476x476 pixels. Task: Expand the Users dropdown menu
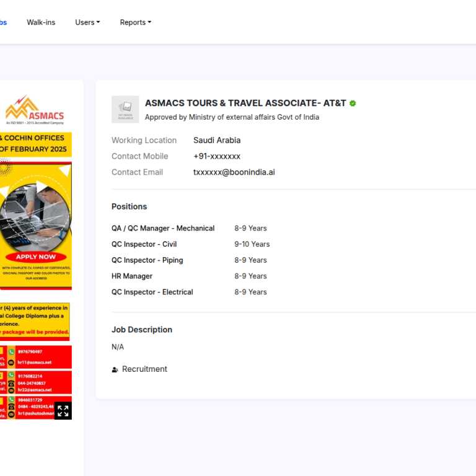(87, 22)
